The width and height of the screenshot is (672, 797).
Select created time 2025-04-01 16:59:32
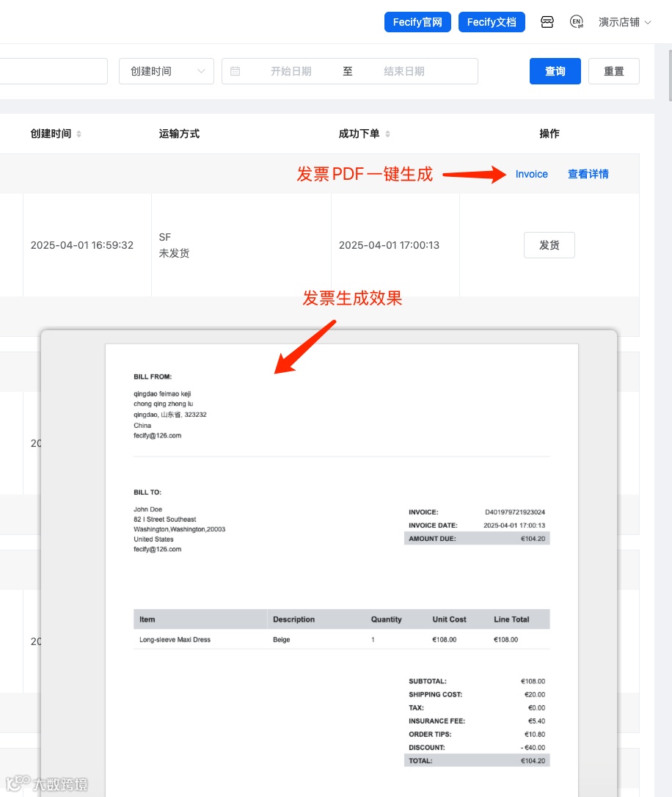tap(81, 245)
